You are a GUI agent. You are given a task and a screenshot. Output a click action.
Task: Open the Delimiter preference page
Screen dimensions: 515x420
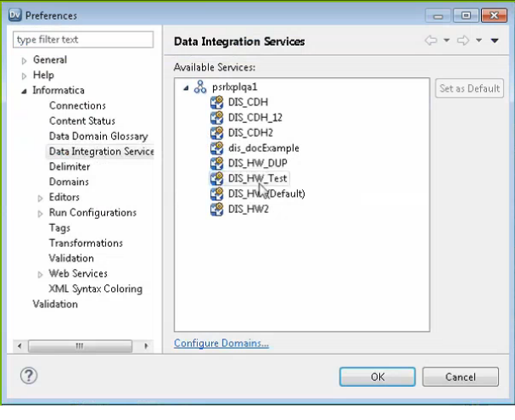coord(70,166)
